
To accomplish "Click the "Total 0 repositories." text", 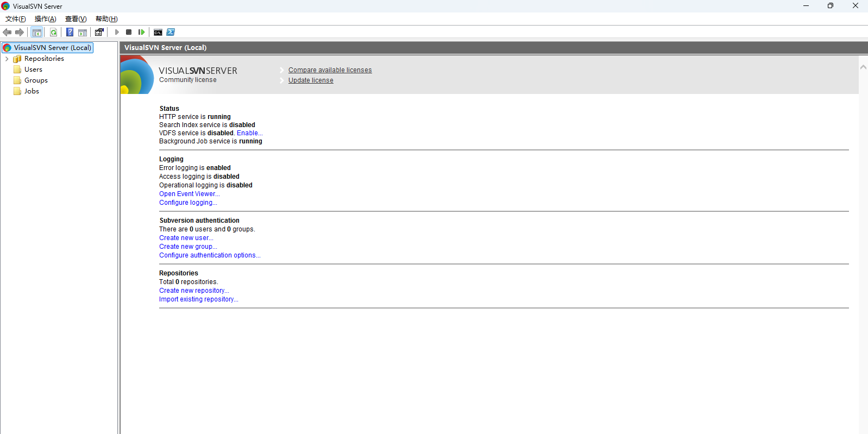I will [188, 282].
